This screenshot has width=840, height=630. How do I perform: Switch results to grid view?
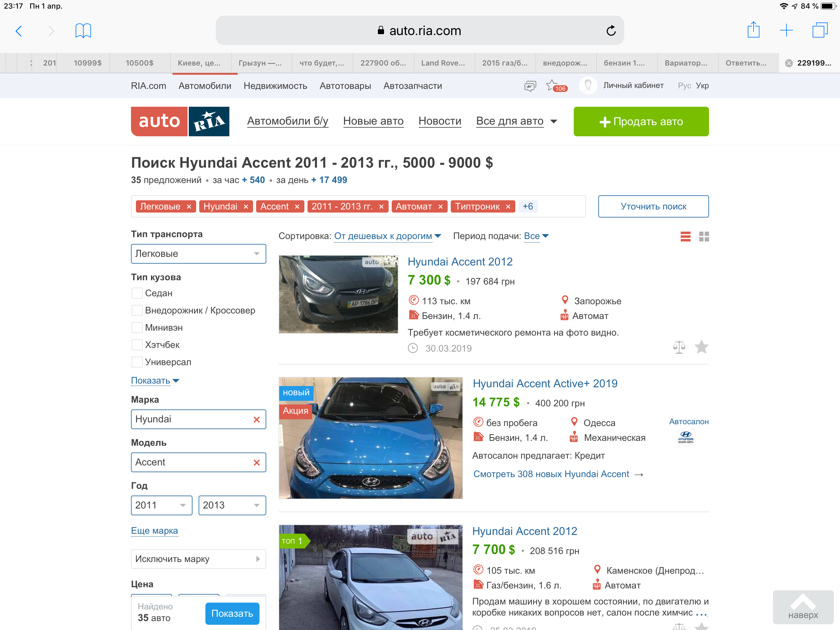[x=704, y=237]
